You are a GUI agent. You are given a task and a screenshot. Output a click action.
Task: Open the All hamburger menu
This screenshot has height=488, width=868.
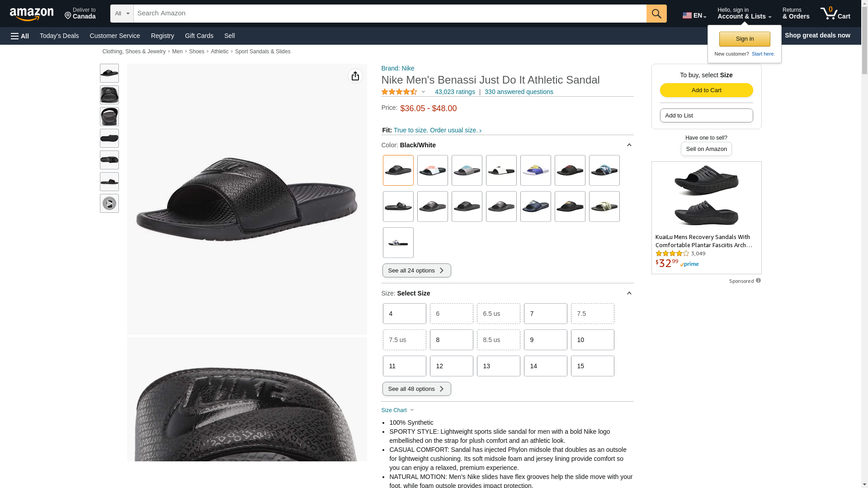coord(20,36)
